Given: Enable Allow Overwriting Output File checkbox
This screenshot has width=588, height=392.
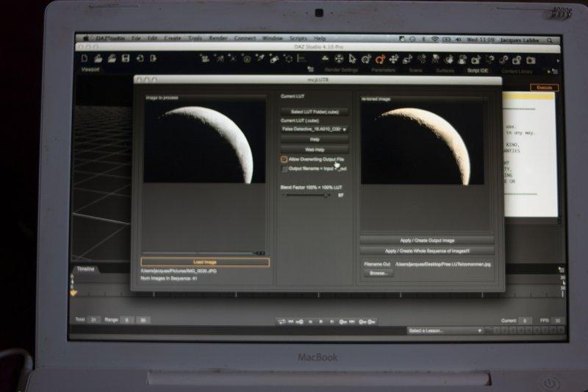Looking at the screenshot, I should 284,159.
